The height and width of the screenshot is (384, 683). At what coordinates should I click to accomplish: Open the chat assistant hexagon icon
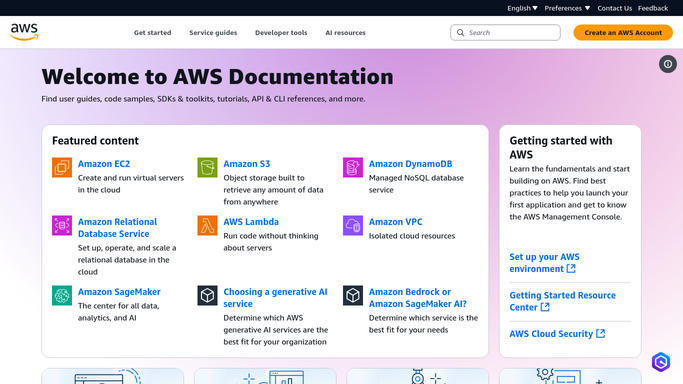point(661,362)
